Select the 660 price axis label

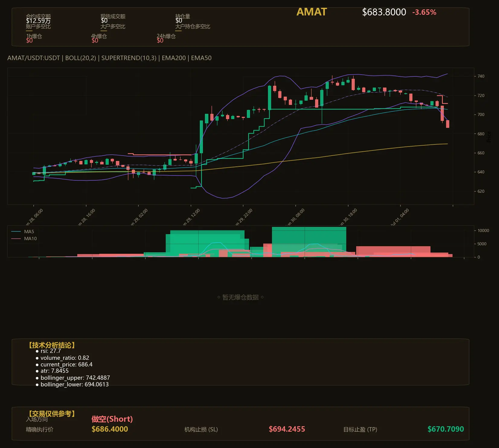(481, 153)
